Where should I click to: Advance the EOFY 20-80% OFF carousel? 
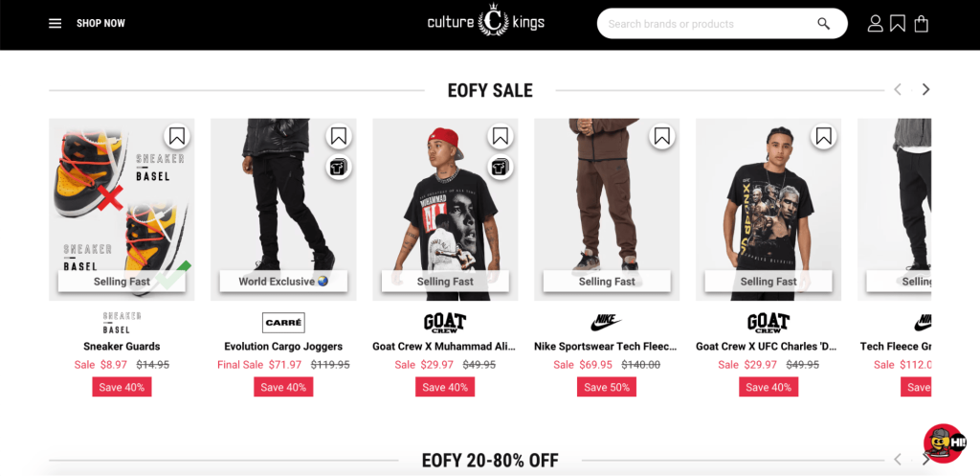click(925, 460)
